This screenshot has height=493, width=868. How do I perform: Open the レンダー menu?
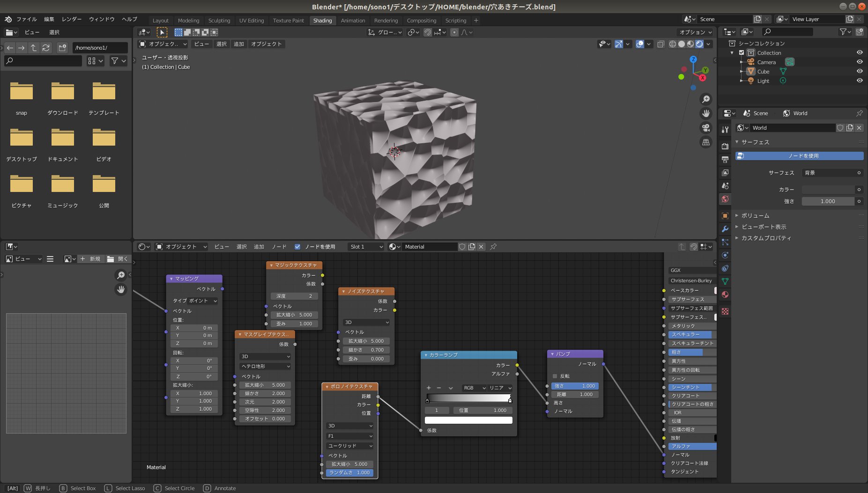pyautogui.click(x=72, y=19)
